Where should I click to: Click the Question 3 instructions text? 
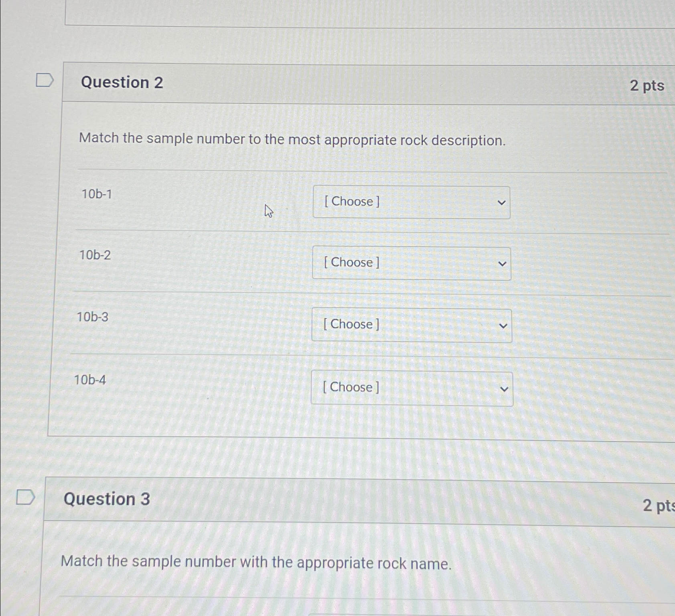(257, 561)
